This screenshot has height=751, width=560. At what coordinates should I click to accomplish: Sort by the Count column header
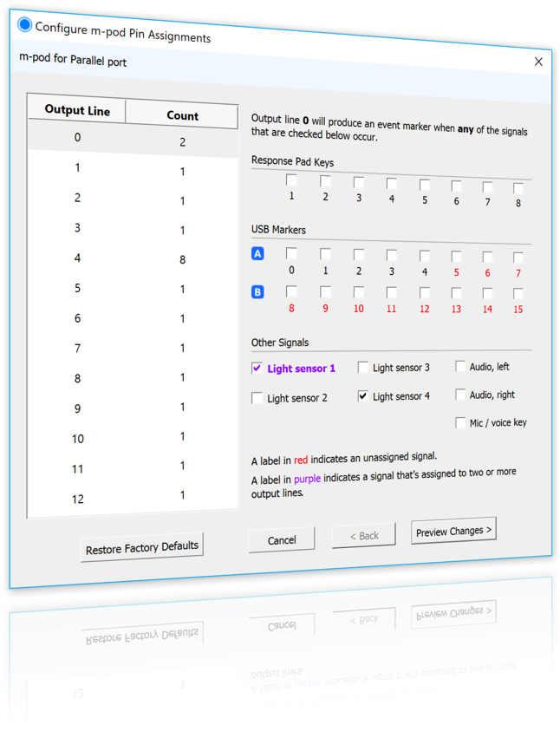point(182,115)
